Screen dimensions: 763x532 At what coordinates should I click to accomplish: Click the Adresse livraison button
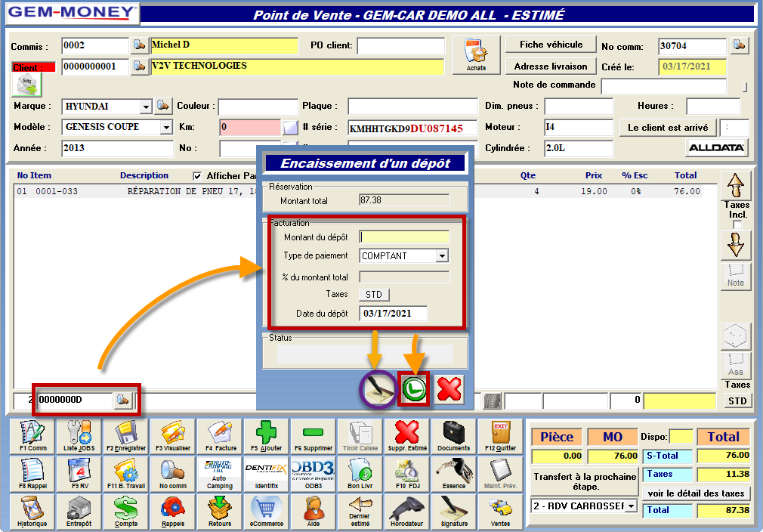[551, 66]
